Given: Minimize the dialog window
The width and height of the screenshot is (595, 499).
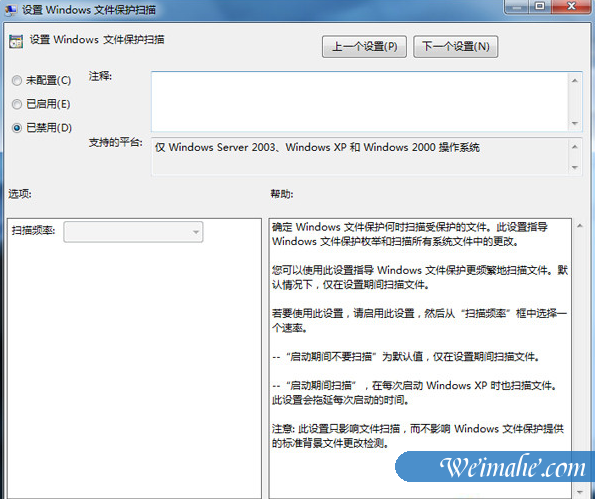Looking at the screenshot, I should click(516, 7).
